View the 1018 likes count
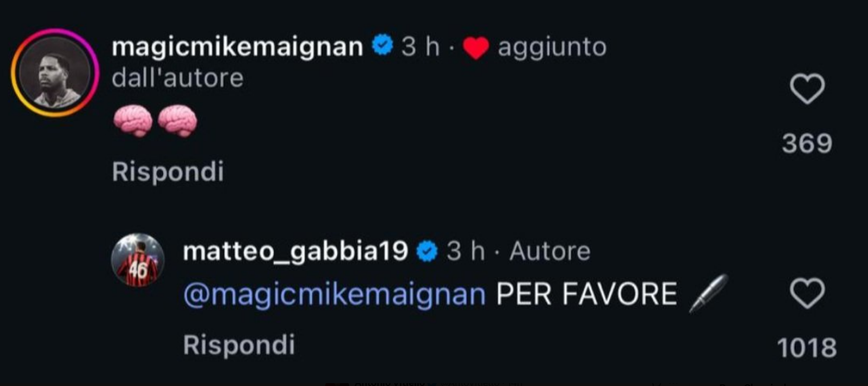This screenshot has height=386, width=868. (806, 348)
